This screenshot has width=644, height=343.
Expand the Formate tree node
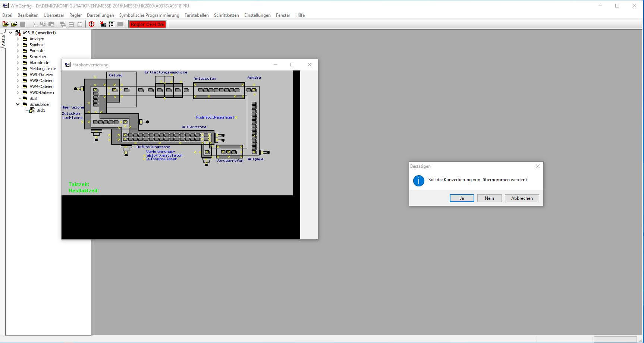[x=18, y=51]
